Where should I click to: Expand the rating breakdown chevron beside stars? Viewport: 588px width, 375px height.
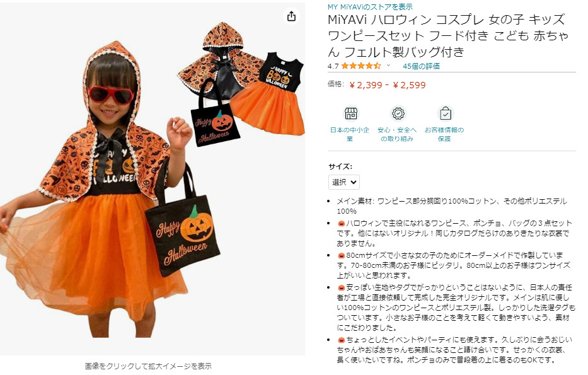[388, 66]
